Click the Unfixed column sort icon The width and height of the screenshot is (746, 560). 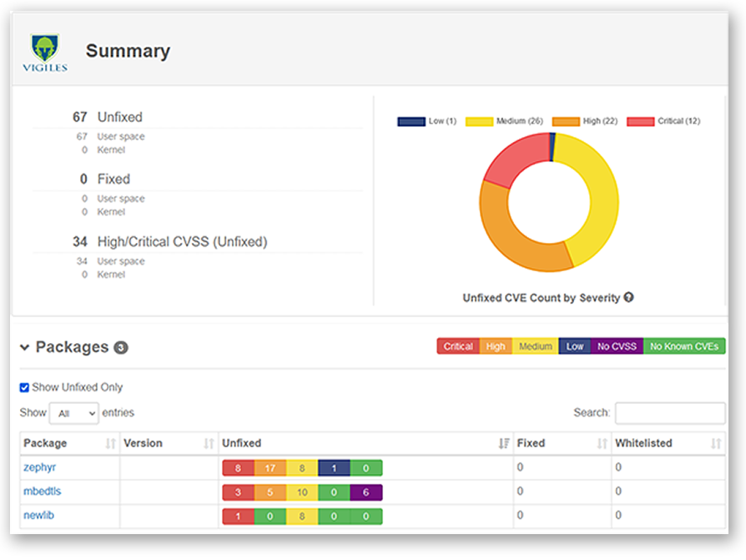[x=503, y=443]
